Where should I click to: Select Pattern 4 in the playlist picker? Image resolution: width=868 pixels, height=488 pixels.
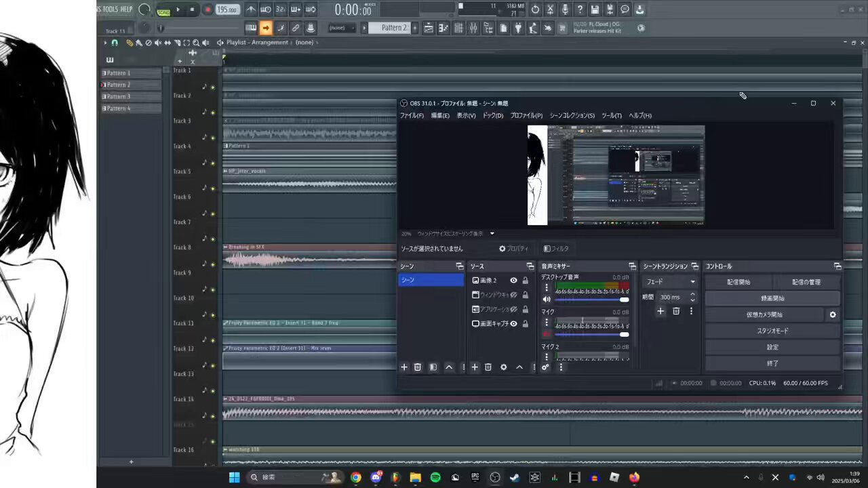pyautogui.click(x=132, y=108)
